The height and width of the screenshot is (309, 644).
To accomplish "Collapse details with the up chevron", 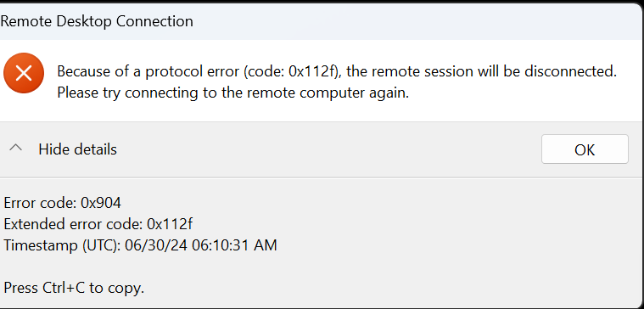I will tap(15, 149).
